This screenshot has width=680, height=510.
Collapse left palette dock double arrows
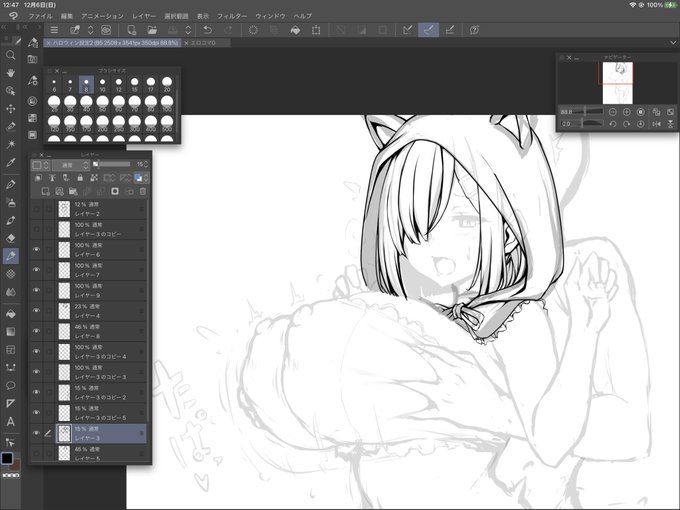(3, 27)
